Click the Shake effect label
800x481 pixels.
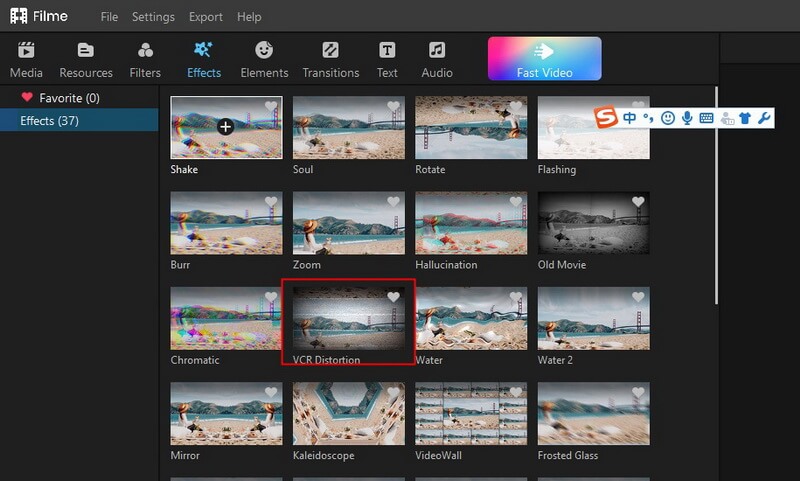(x=184, y=169)
